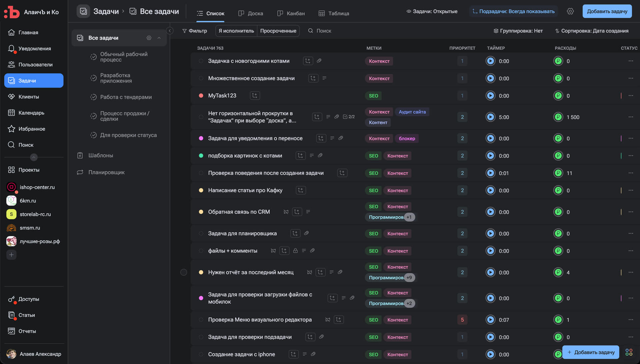Toggle Просроченные filter
This screenshot has width=640, height=364.
[x=278, y=31]
